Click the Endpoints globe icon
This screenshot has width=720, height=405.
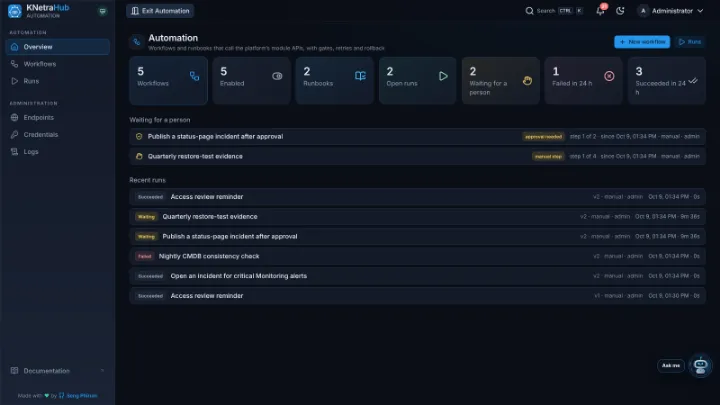click(x=15, y=118)
